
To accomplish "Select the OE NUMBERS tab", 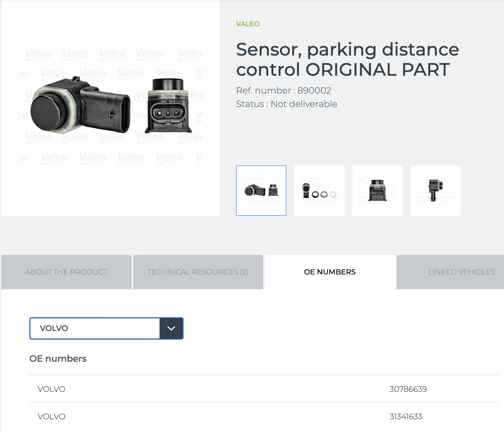I will pyautogui.click(x=330, y=272).
